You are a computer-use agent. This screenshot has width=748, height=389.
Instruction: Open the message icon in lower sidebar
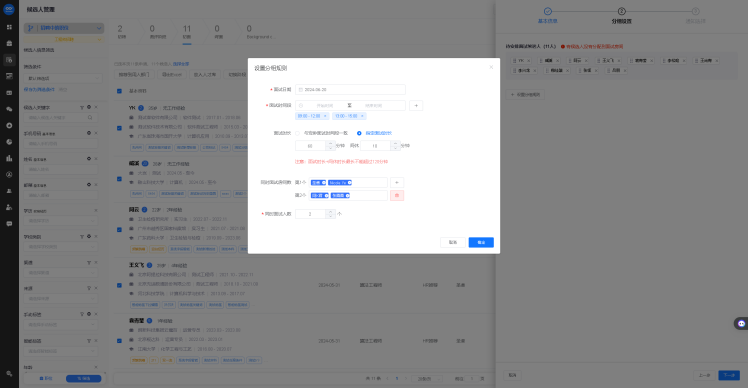(9, 224)
